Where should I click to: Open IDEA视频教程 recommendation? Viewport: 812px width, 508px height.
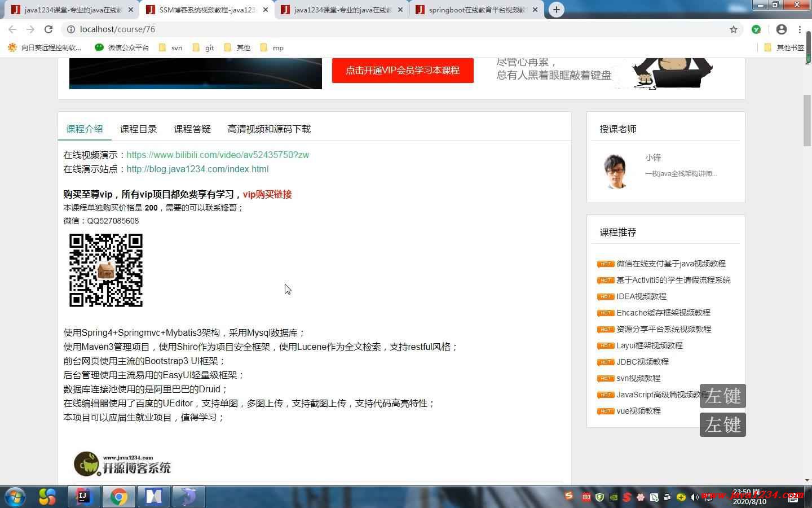coord(641,296)
